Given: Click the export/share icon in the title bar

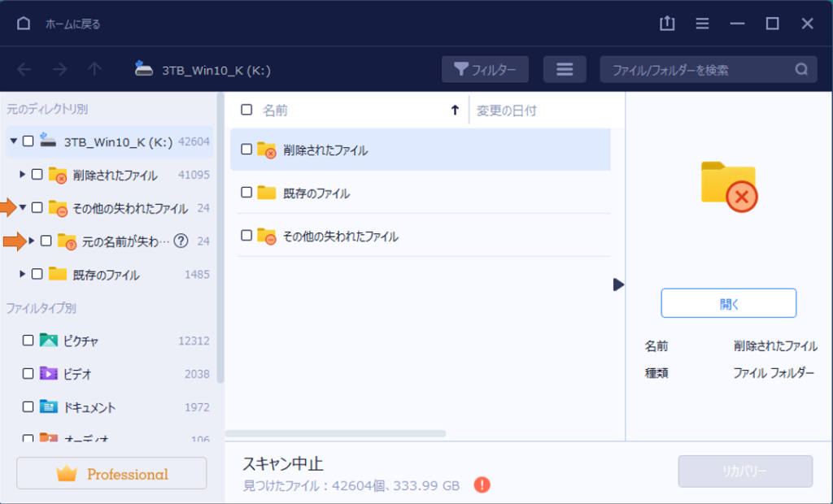Looking at the screenshot, I should tap(667, 24).
